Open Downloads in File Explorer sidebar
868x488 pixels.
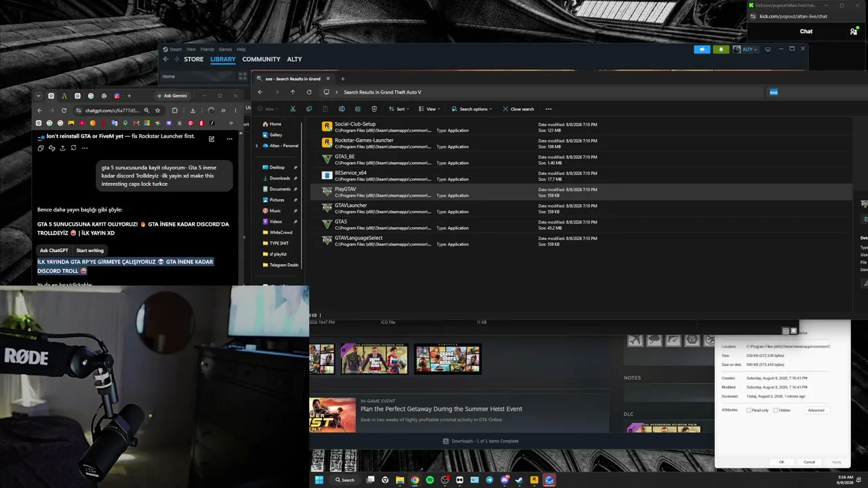click(x=280, y=178)
